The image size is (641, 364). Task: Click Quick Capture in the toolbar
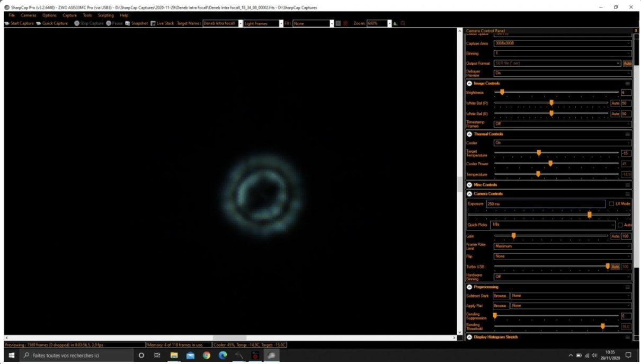click(52, 23)
